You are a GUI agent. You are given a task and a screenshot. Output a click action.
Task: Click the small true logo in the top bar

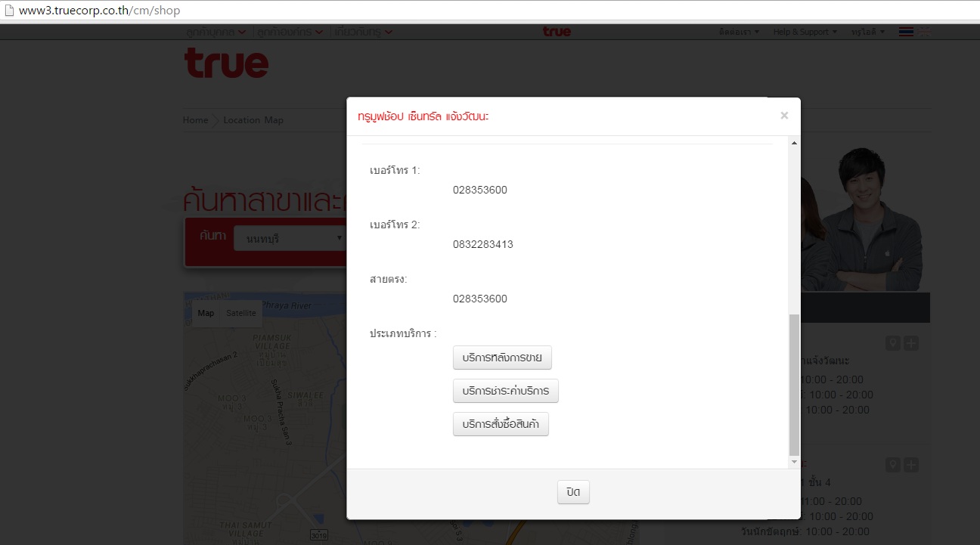point(557,32)
